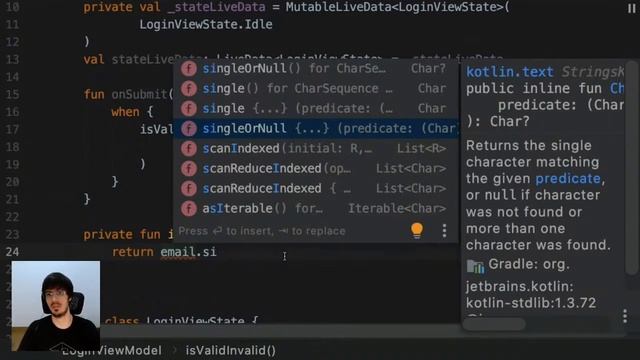Click the pause icon at top right
This screenshot has height=360, width=640.
click(x=631, y=9)
